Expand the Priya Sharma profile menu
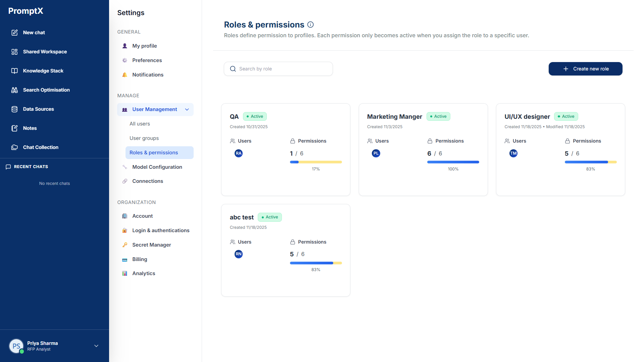 [x=96, y=346]
